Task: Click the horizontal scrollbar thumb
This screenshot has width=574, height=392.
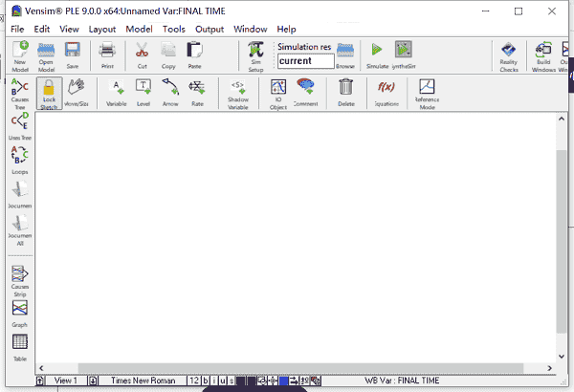Action: tap(300, 368)
